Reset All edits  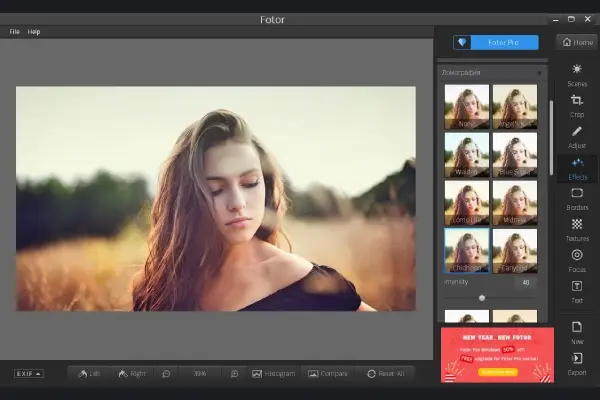click(385, 374)
